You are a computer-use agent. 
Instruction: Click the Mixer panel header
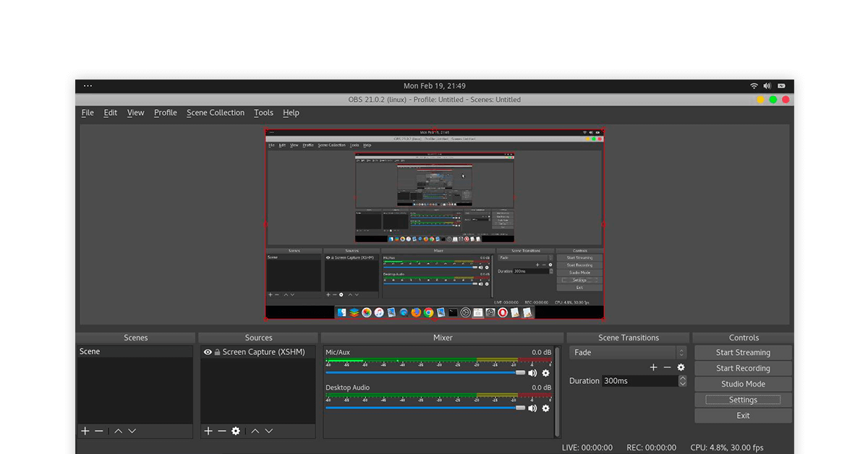point(443,338)
